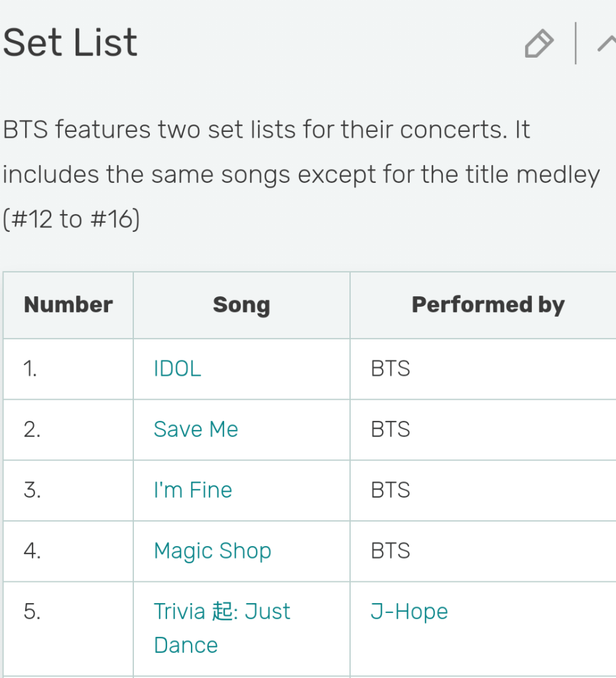
Task: Select BTS performer cell in Save Me row
Action: [x=391, y=429]
